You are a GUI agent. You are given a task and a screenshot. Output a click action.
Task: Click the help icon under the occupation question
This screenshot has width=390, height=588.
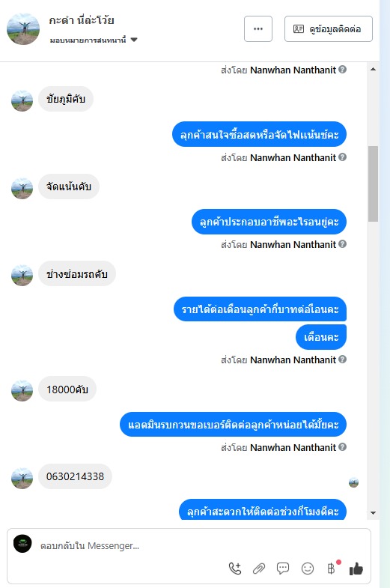tap(342, 244)
